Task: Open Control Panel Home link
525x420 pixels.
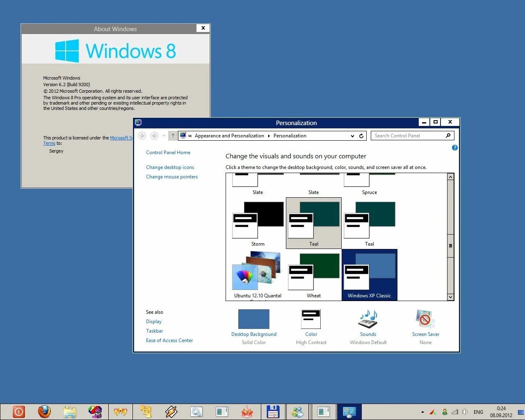Action: pyautogui.click(x=168, y=153)
